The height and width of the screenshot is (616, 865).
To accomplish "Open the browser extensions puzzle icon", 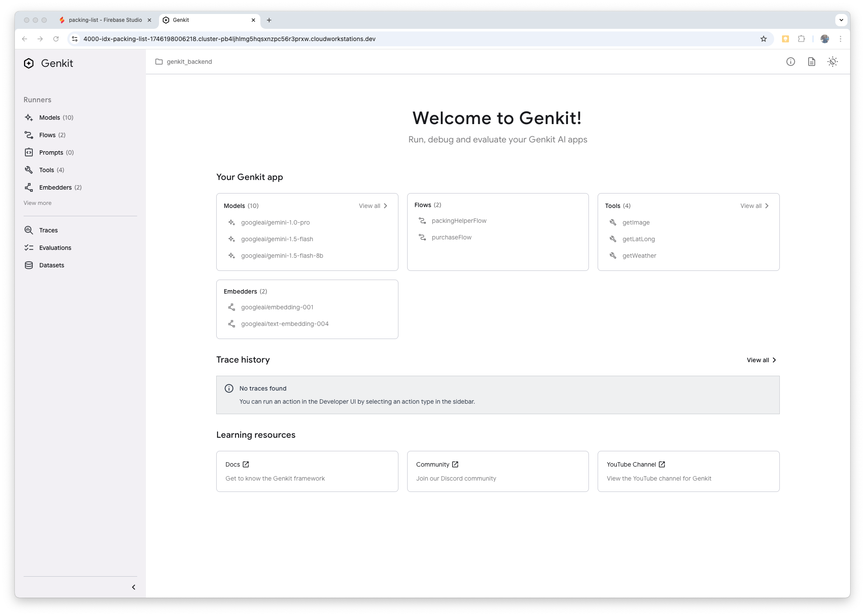I will [801, 39].
